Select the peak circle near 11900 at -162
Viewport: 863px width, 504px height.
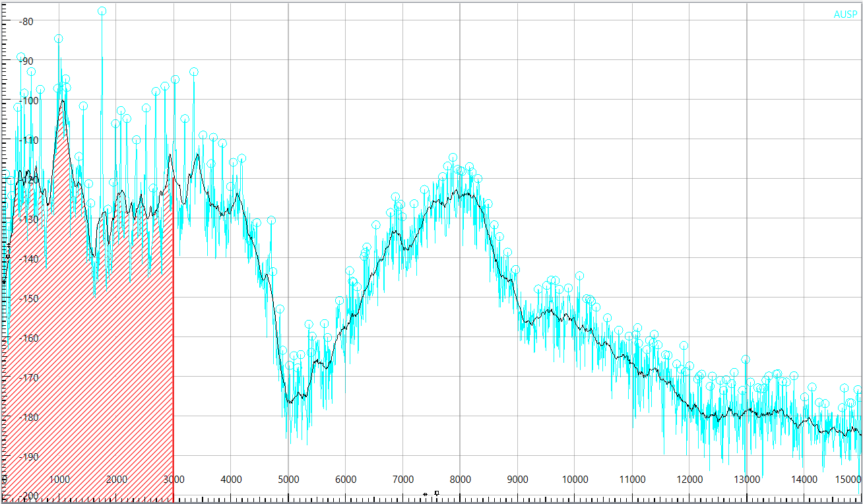pos(684,346)
